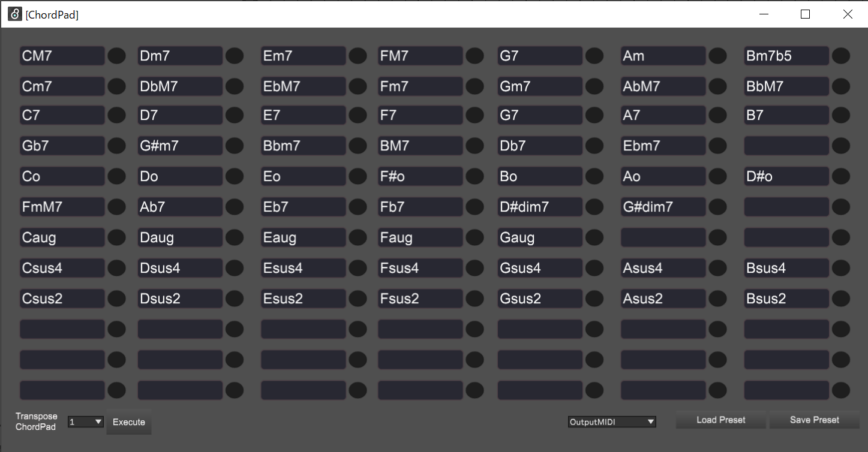This screenshot has height=452, width=868.
Task: Hit the round pad beside G#dim7
Action: pyautogui.click(x=717, y=207)
